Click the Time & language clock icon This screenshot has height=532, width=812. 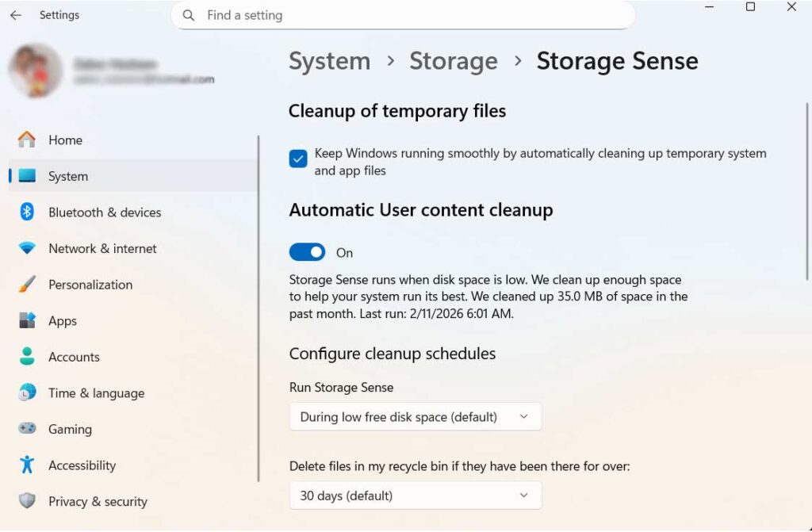[27, 393]
